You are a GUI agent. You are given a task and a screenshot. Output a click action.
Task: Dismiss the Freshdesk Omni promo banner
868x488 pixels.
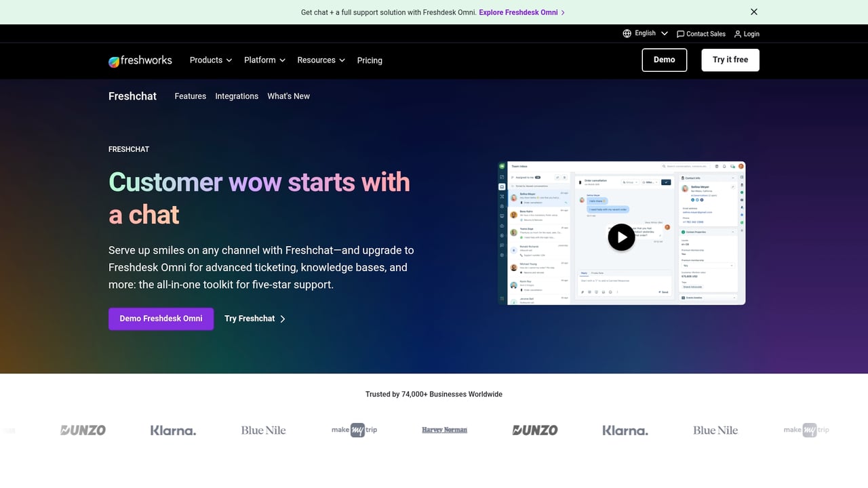point(753,12)
